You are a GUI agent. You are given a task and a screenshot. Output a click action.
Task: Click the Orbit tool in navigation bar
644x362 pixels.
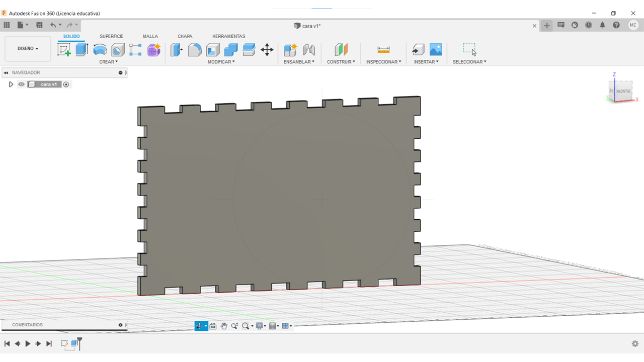200,326
